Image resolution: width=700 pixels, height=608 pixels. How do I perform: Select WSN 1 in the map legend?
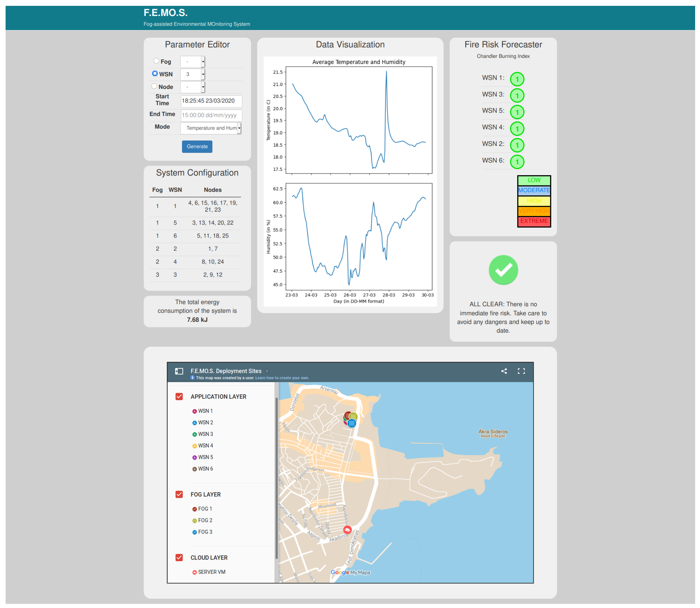pos(203,411)
